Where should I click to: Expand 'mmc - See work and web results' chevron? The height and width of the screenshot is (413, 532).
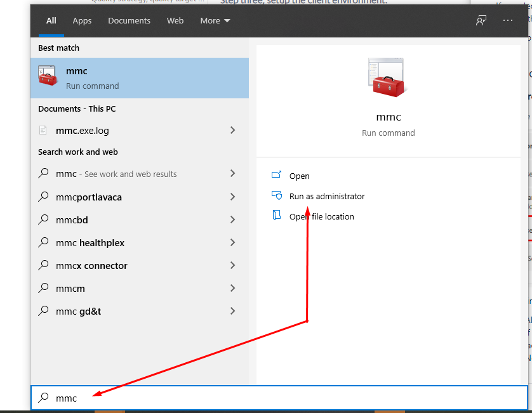(x=233, y=173)
